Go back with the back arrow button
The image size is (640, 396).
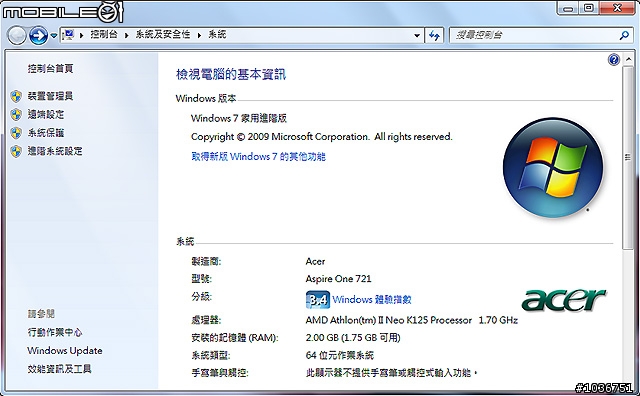(x=17, y=36)
